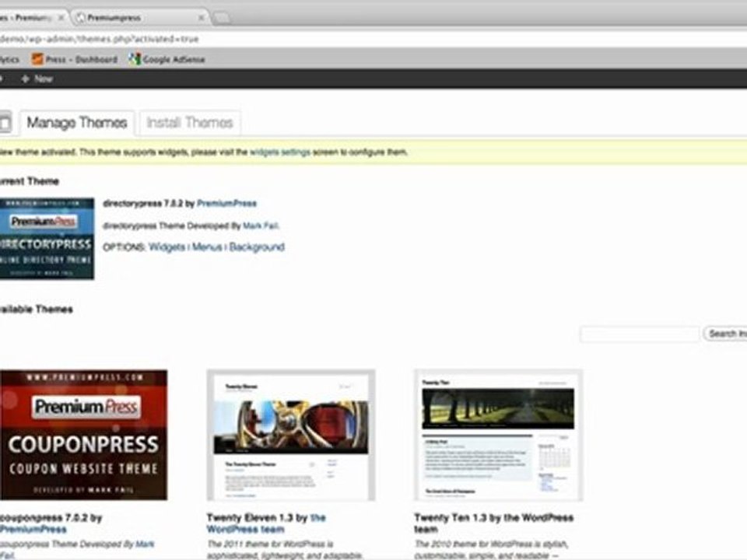Click the browser address bar URL
Screen dimensions: 747x560
pyautogui.click(x=99, y=39)
